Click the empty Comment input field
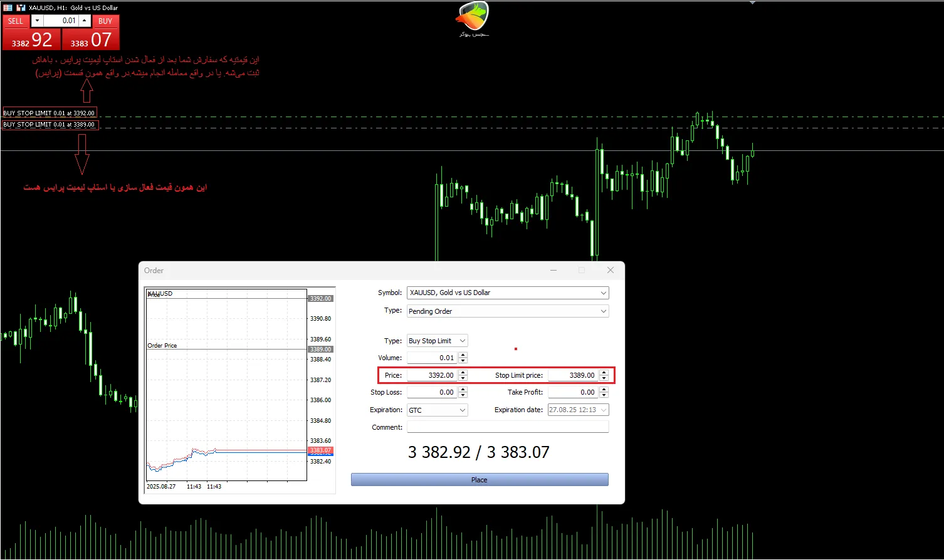 pyautogui.click(x=508, y=427)
